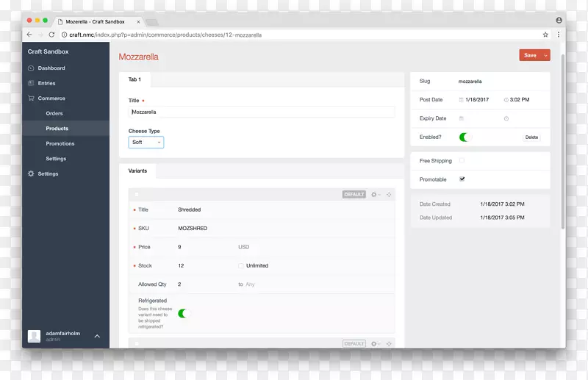
Task: Bookmark this page with the star icon
Action: point(545,35)
